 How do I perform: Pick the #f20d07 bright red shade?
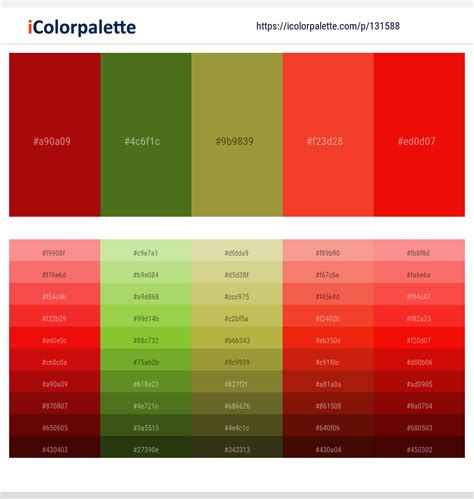(419, 338)
